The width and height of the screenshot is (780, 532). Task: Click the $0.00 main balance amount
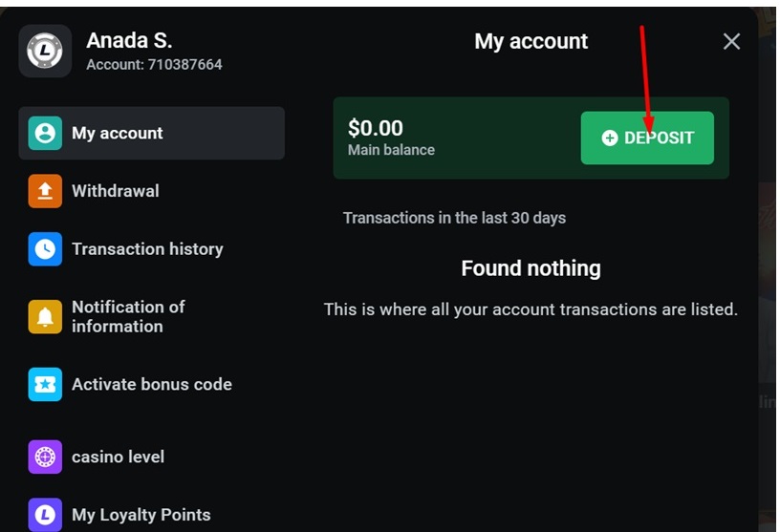(376, 128)
